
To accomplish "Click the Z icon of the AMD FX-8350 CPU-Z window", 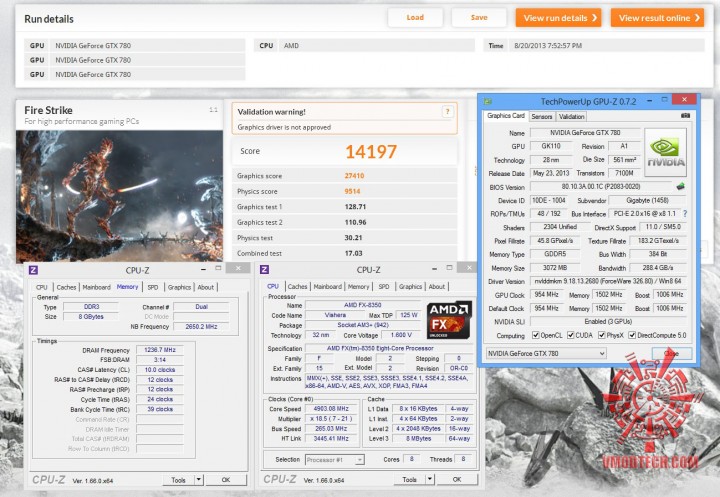I will pos(264,270).
